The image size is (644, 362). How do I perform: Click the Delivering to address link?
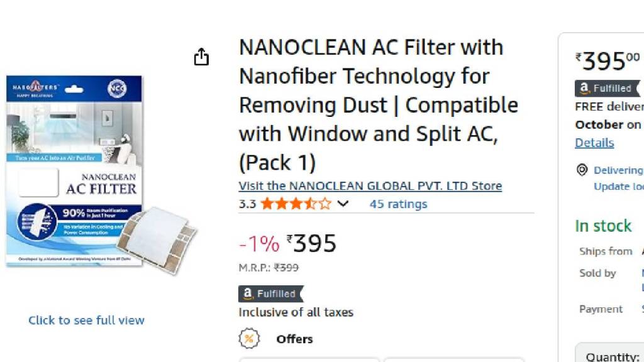(x=618, y=170)
